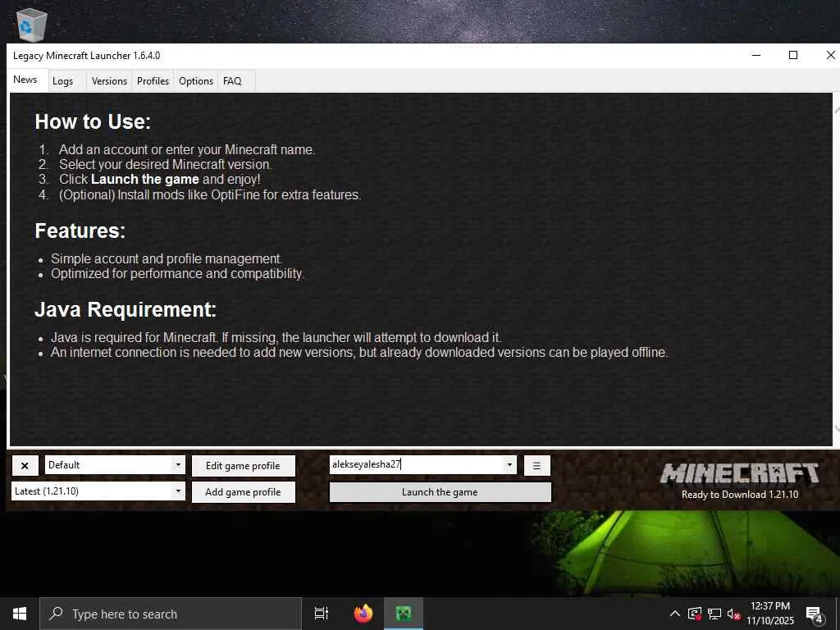Image resolution: width=840 pixels, height=630 pixels.
Task: Switch to the Profiles tab
Action: [x=153, y=81]
